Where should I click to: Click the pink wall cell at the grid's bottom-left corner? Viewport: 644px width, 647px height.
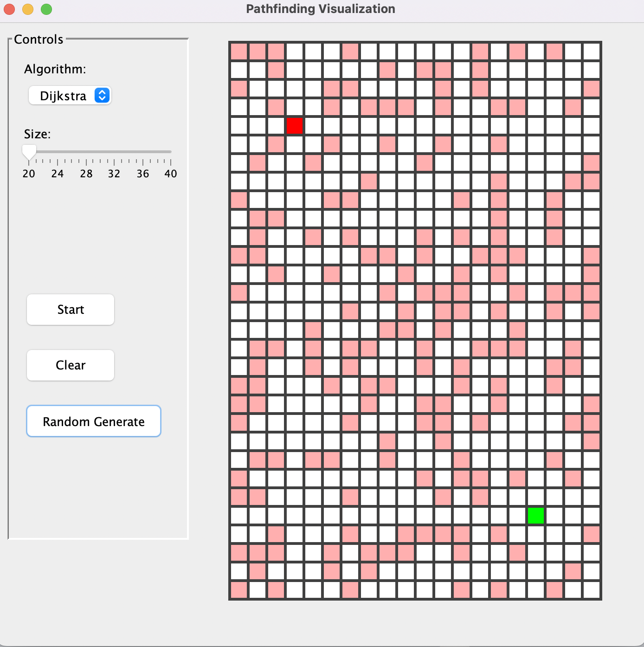click(x=239, y=590)
